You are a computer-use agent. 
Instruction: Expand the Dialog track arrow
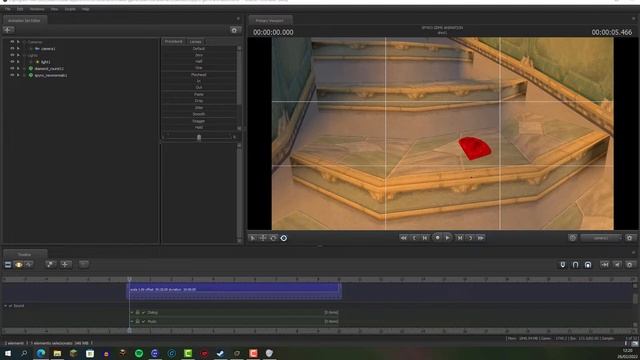coord(132,312)
